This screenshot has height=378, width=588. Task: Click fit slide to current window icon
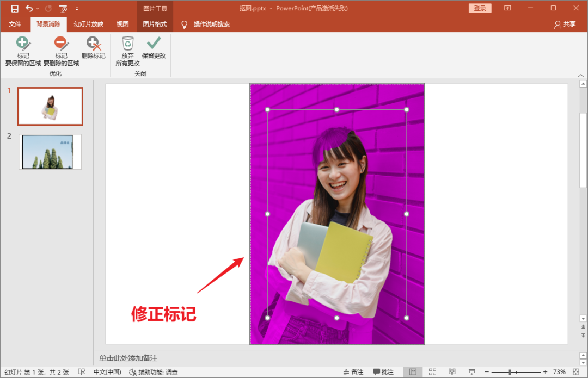point(576,372)
